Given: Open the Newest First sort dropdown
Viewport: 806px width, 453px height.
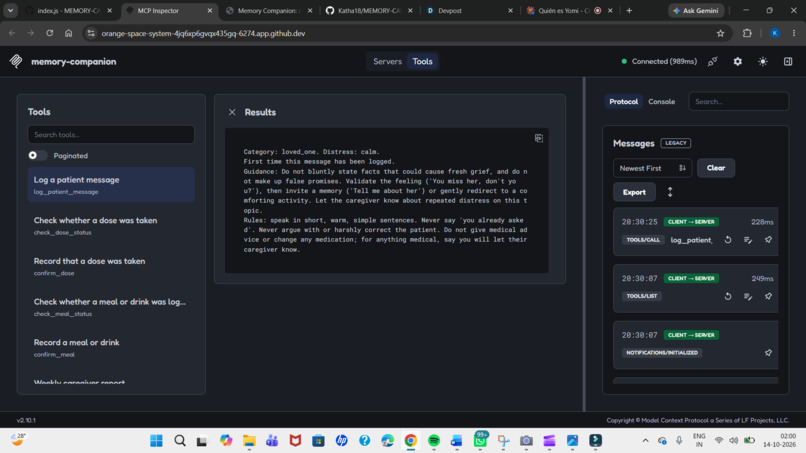Looking at the screenshot, I should pos(652,168).
